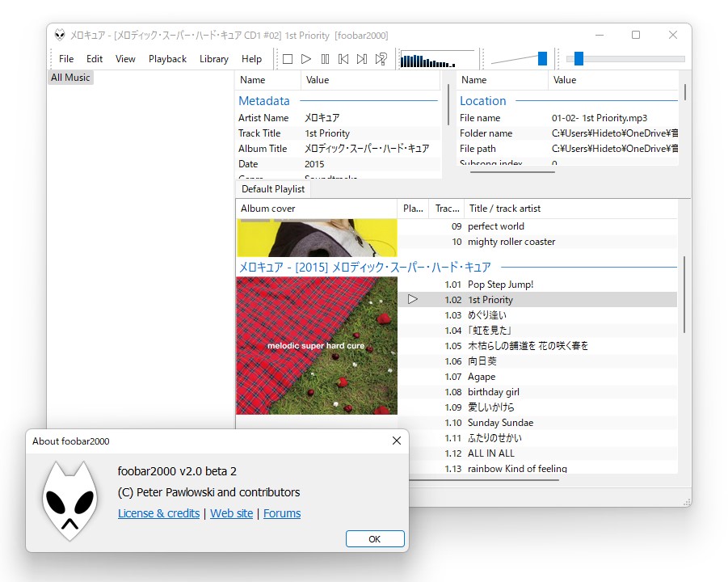Screen dimensions: 728x582
Task: Select the Next track icon
Action: 362,58
